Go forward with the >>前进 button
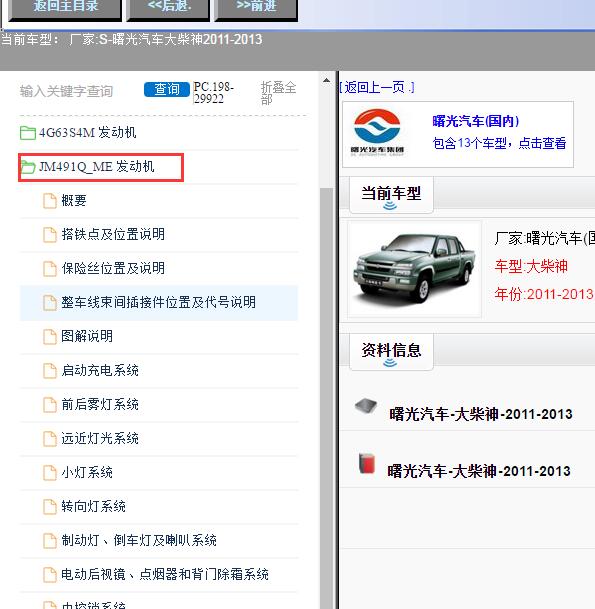This screenshot has width=595, height=609. pos(256,8)
